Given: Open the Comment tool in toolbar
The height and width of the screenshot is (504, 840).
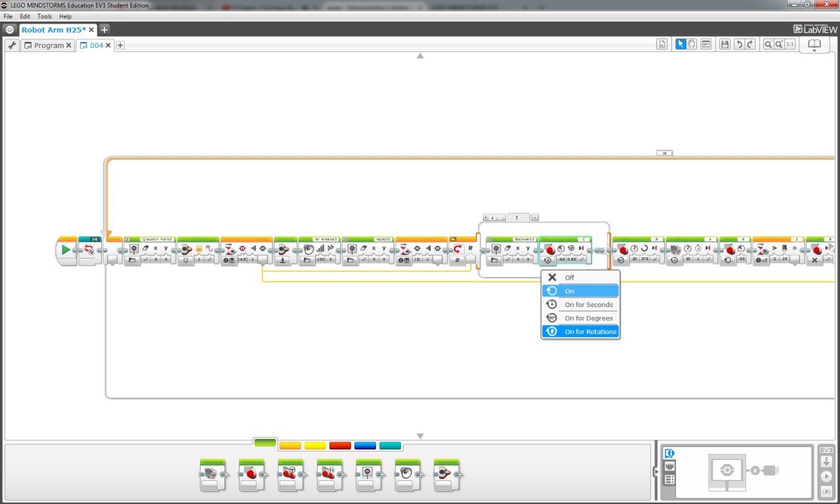Looking at the screenshot, I should point(706,45).
